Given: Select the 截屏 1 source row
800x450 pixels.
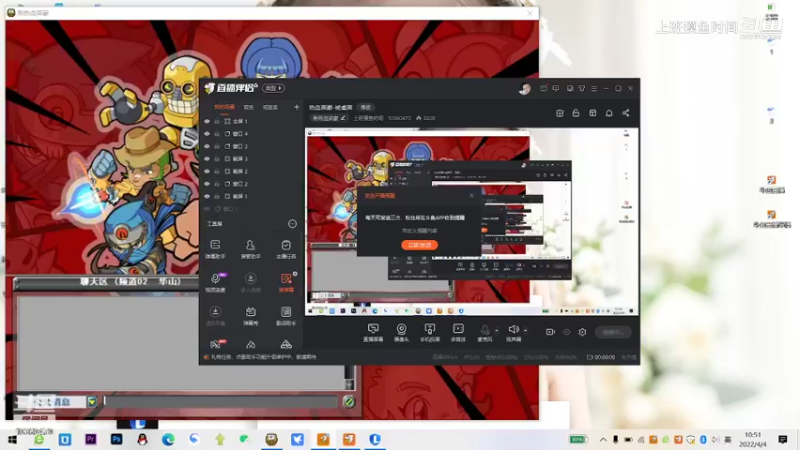Looking at the screenshot, I should pos(252,196).
